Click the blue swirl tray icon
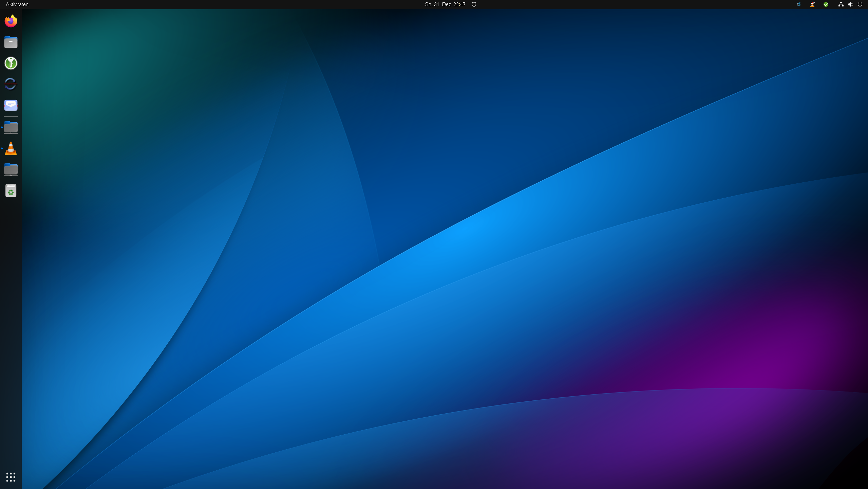Viewport: 868px width, 489px height. (x=799, y=4)
